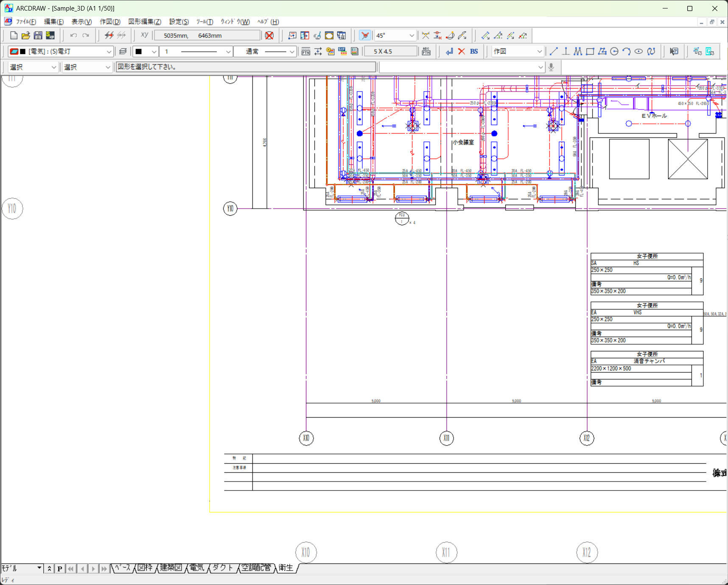
Task: Expand the 45° angle dropdown
Action: click(411, 36)
